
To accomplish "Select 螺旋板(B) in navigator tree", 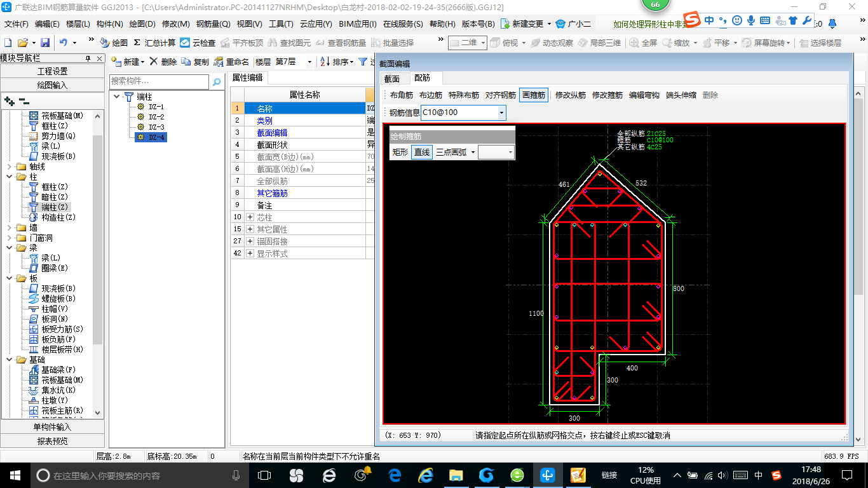I will click(58, 299).
